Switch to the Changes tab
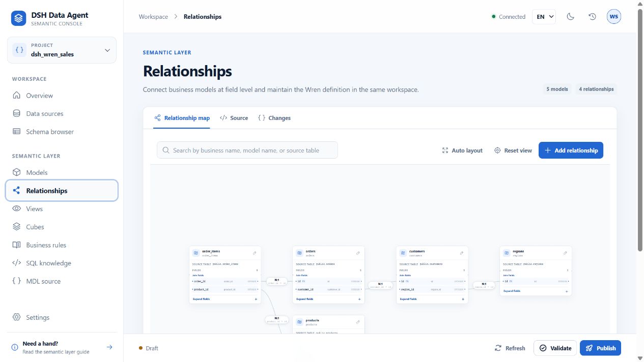Screen dimensions: 644x362 coord(274,118)
